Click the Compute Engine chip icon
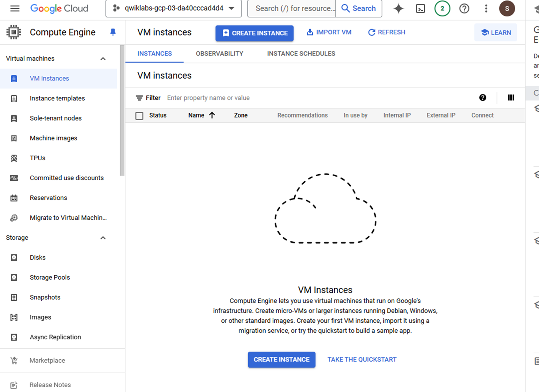The image size is (539, 392). click(x=14, y=32)
